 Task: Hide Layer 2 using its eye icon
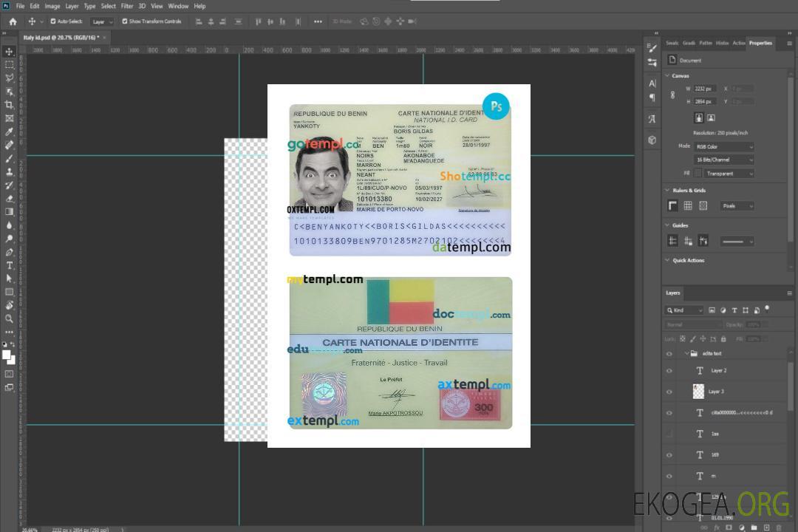click(x=669, y=371)
